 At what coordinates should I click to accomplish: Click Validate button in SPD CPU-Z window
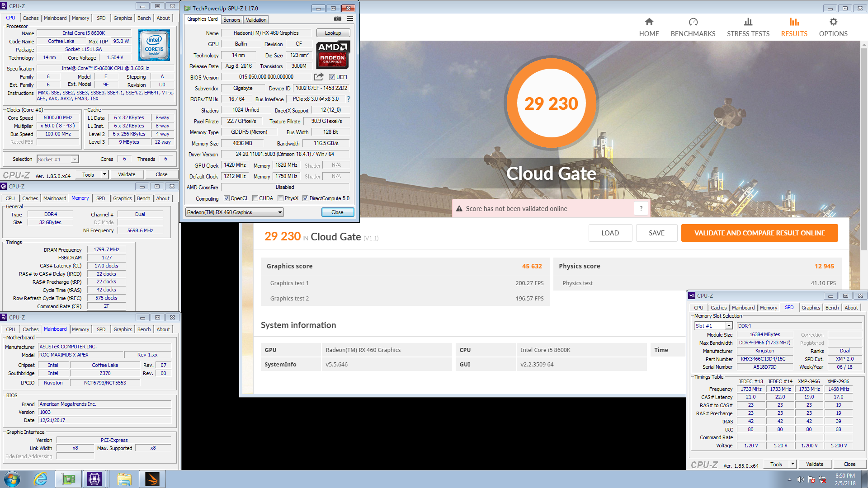point(814,464)
